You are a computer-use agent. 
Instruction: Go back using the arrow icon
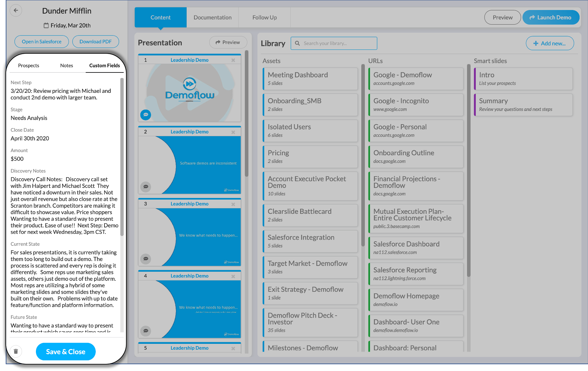[16, 10]
